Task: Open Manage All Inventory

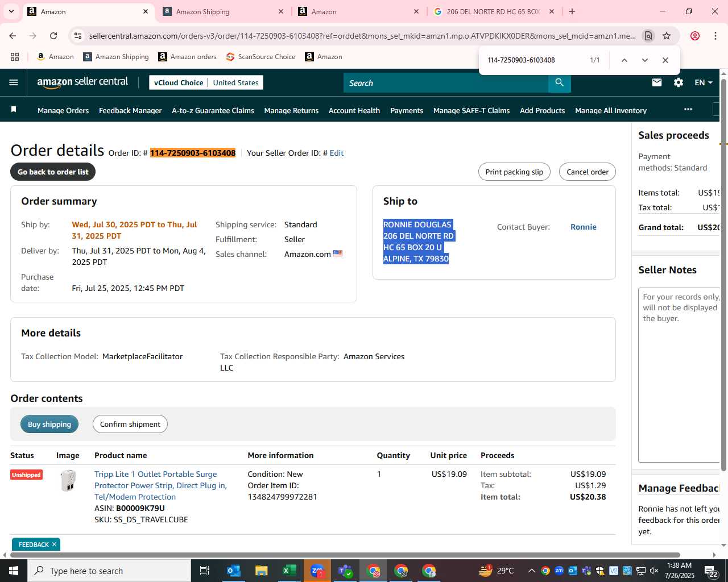Action: (611, 110)
